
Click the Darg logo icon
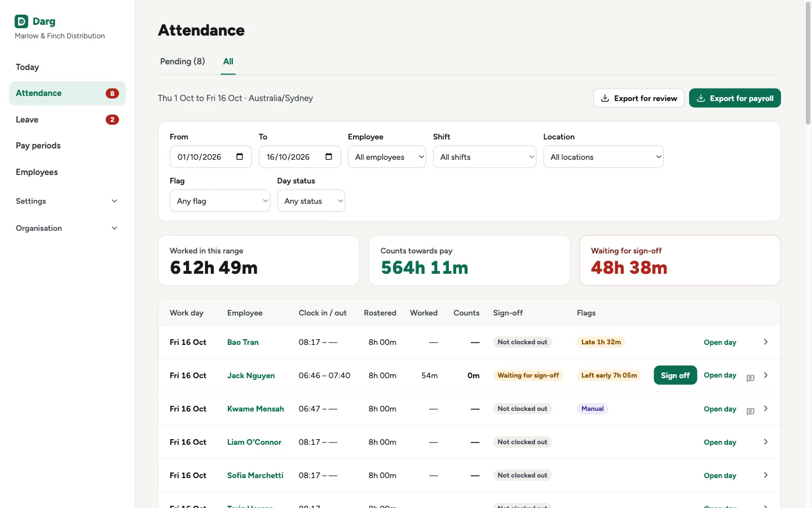click(21, 21)
